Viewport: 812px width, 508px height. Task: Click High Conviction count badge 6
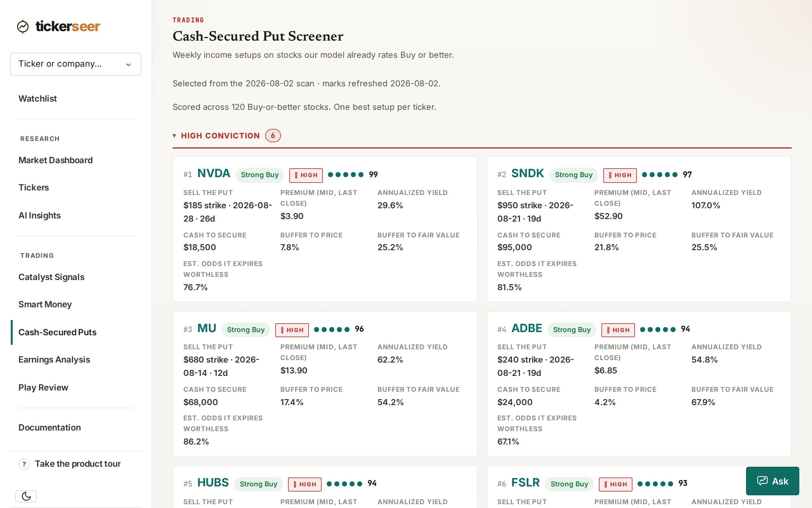point(273,136)
